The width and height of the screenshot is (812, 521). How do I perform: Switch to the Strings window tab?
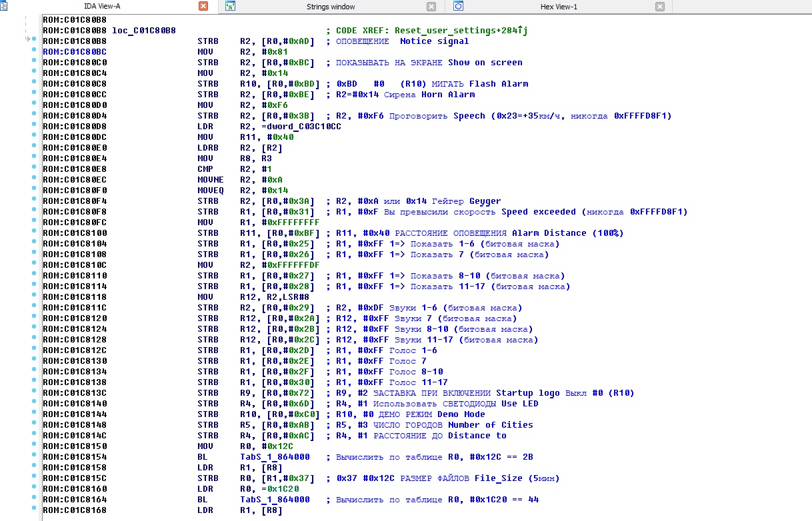tap(330, 7)
